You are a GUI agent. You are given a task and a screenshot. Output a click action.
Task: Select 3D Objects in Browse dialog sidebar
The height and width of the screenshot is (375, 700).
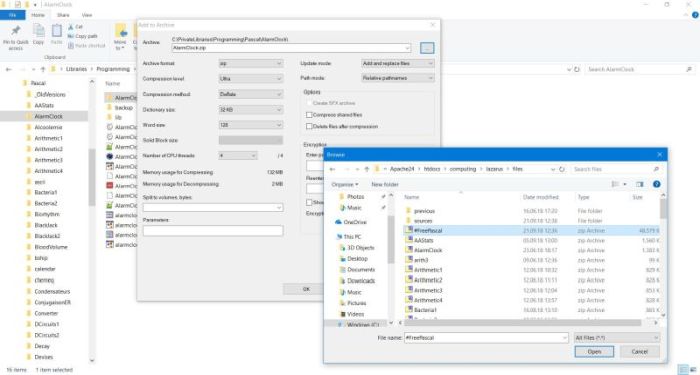(357, 248)
